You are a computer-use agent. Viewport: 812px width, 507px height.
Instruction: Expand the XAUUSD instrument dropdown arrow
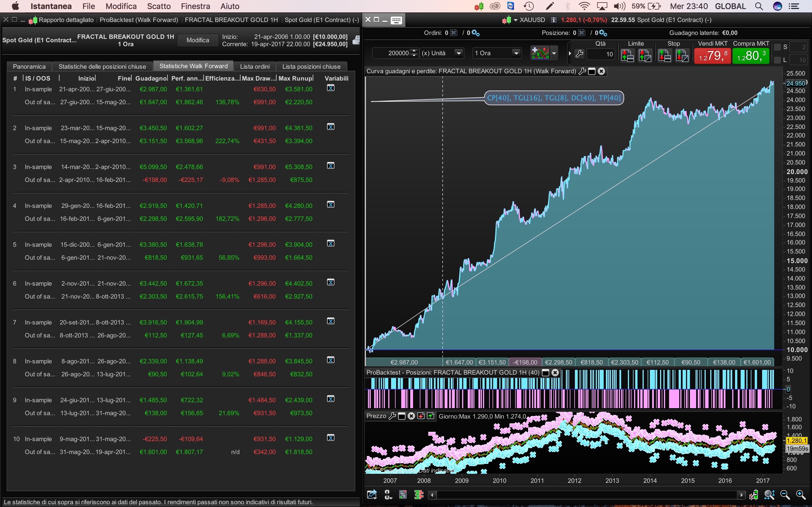click(515, 20)
